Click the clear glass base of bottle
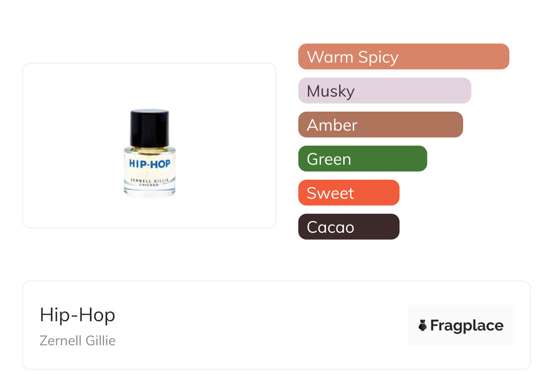 click(149, 192)
